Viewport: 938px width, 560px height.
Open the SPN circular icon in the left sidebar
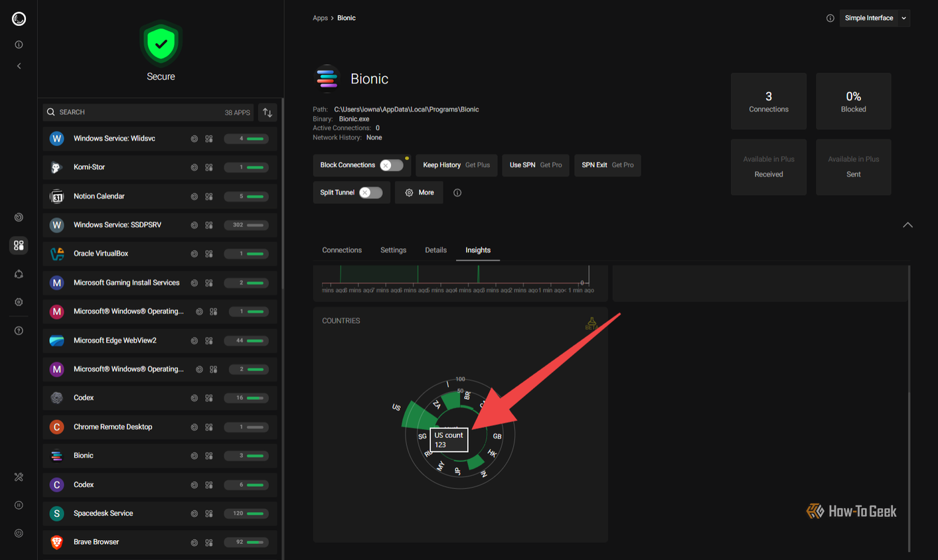click(x=19, y=274)
